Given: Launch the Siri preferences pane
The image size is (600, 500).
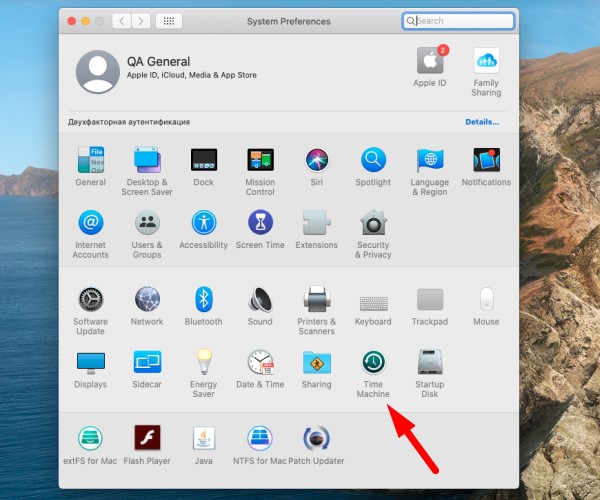Looking at the screenshot, I should pyautogui.click(x=317, y=160).
